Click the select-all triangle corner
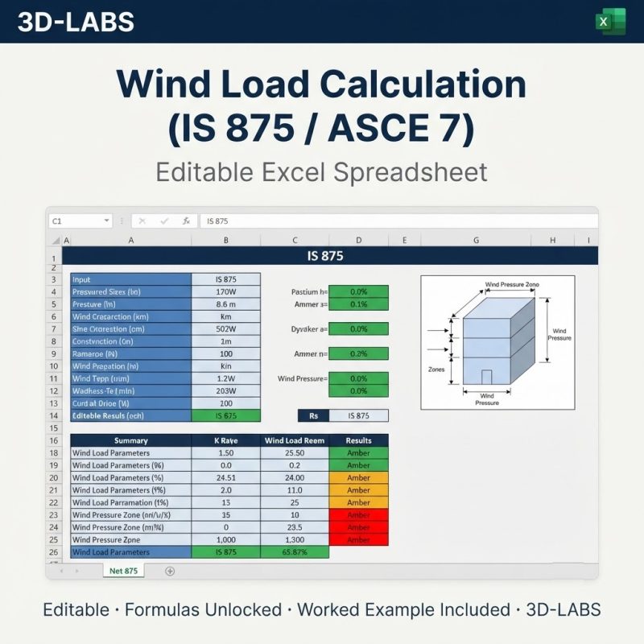Viewport: 644px width, 644px height. 56,240
